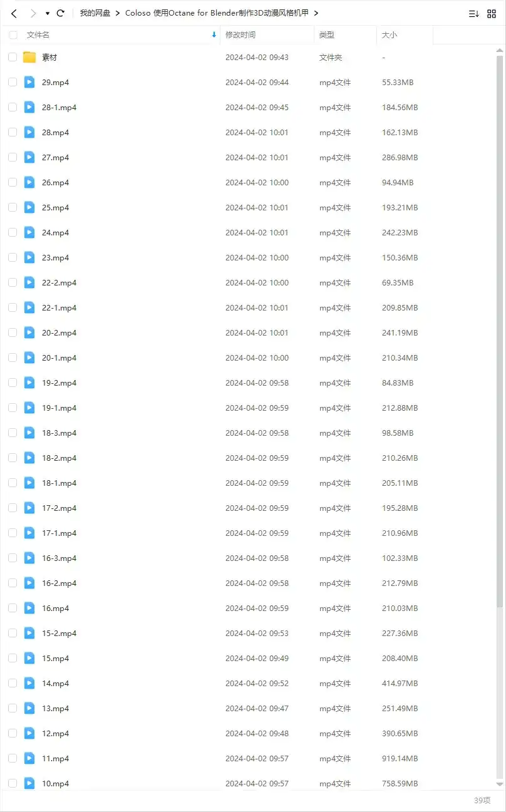
Task: Sort files by 修改时间 column
Action: [240, 35]
